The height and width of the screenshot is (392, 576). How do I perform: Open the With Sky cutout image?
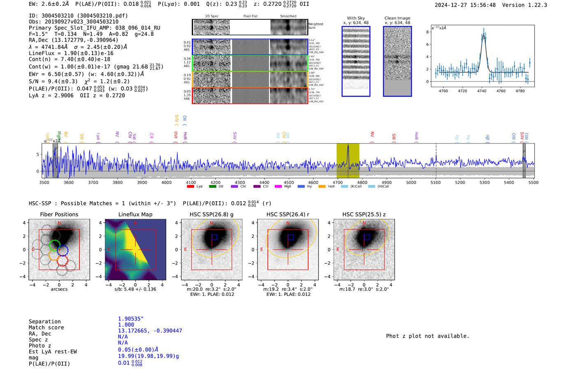pyautogui.click(x=356, y=61)
